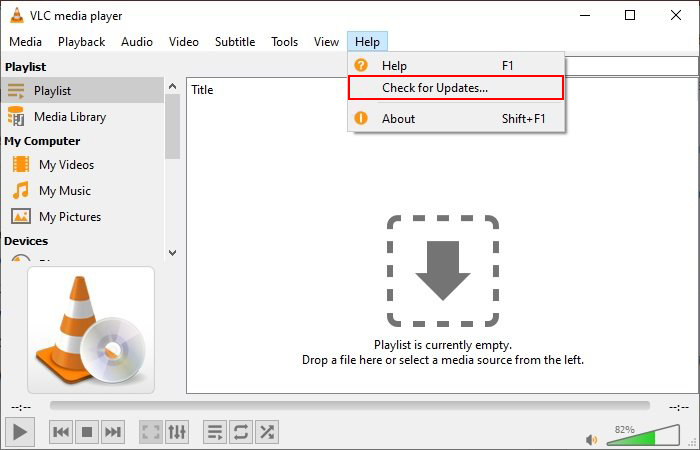Image resolution: width=700 pixels, height=450 pixels.
Task: Click the orange info About icon
Action: (x=361, y=118)
